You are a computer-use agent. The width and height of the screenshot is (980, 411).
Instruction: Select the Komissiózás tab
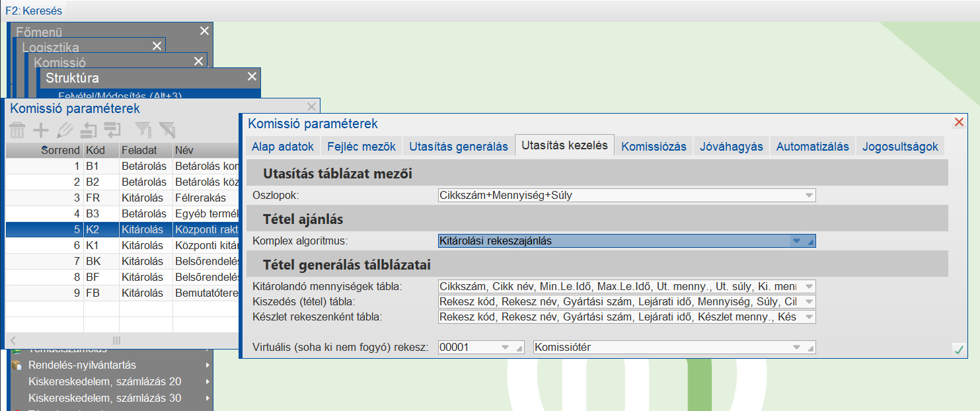[653, 146]
